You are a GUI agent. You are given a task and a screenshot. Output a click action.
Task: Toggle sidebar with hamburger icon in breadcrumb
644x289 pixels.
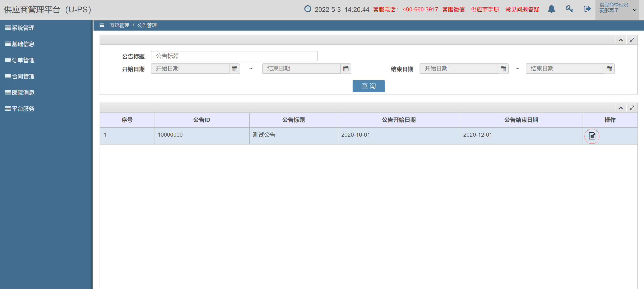coord(102,25)
